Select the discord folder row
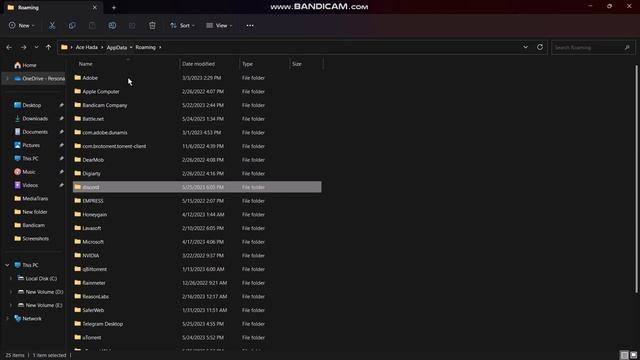 [x=197, y=187]
